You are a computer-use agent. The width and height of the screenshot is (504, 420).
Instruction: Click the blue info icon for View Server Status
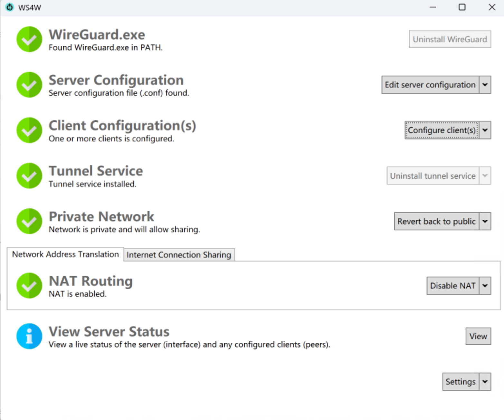click(x=29, y=336)
